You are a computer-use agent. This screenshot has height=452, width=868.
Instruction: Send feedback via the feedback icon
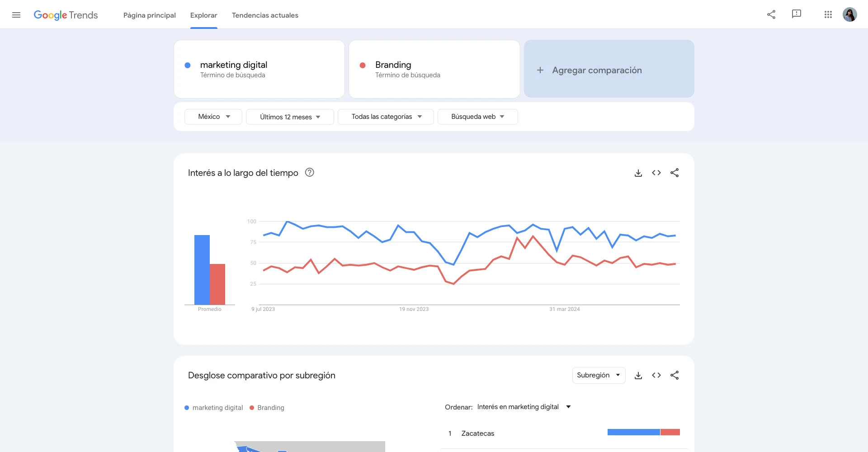796,14
